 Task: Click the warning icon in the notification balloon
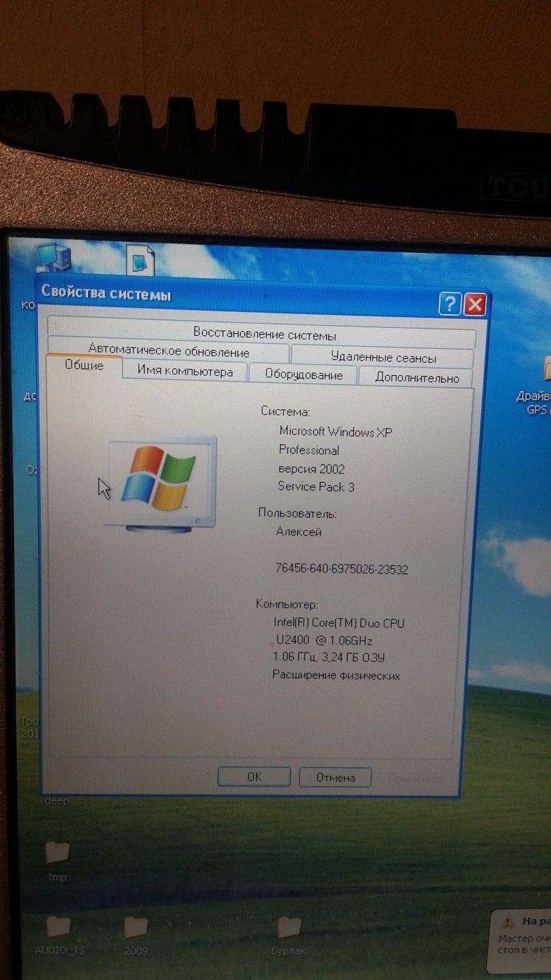(507, 921)
